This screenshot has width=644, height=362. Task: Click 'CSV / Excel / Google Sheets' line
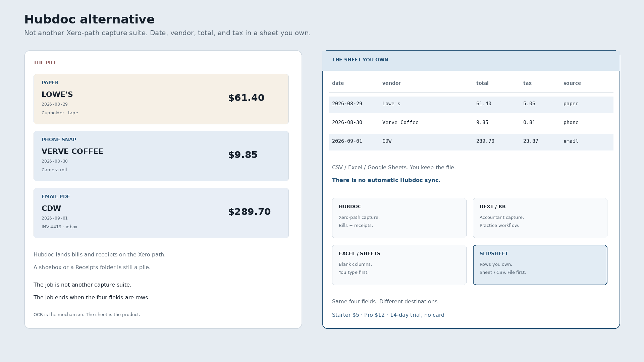pos(394,167)
